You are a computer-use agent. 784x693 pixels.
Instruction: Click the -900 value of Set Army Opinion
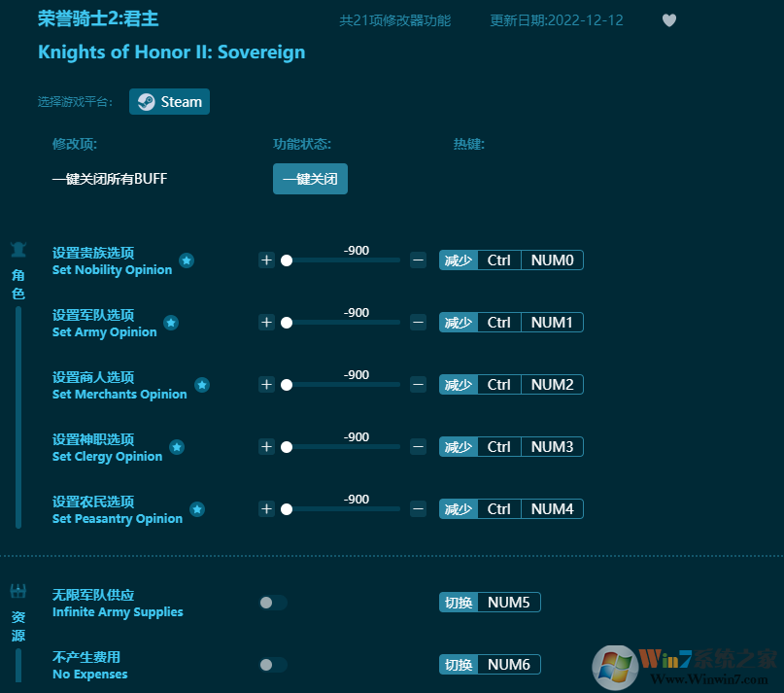pyautogui.click(x=356, y=312)
